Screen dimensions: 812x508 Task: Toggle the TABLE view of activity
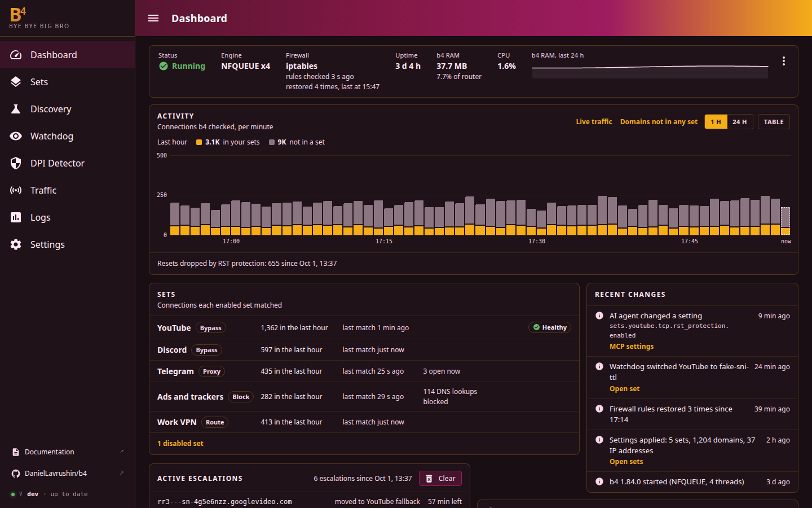click(x=774, y=122)
